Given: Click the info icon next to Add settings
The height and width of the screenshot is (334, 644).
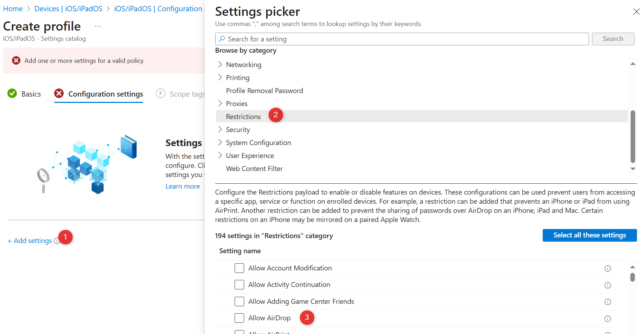Looking at the screenshot, I should (57, 241).
